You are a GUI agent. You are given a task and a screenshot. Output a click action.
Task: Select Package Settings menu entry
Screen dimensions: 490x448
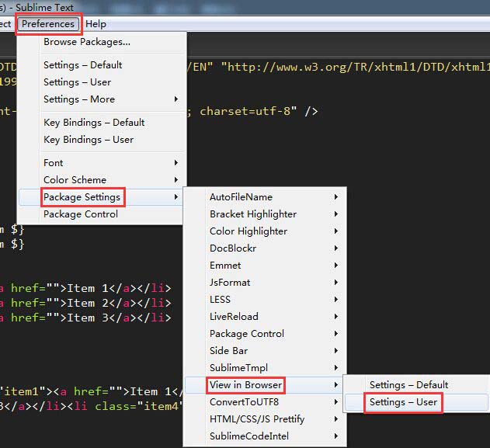coord(102,197)
